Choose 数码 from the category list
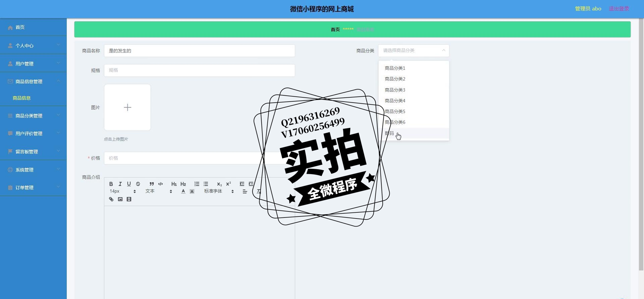The width and height of the screenshot is (644, 299). point(414,133)
